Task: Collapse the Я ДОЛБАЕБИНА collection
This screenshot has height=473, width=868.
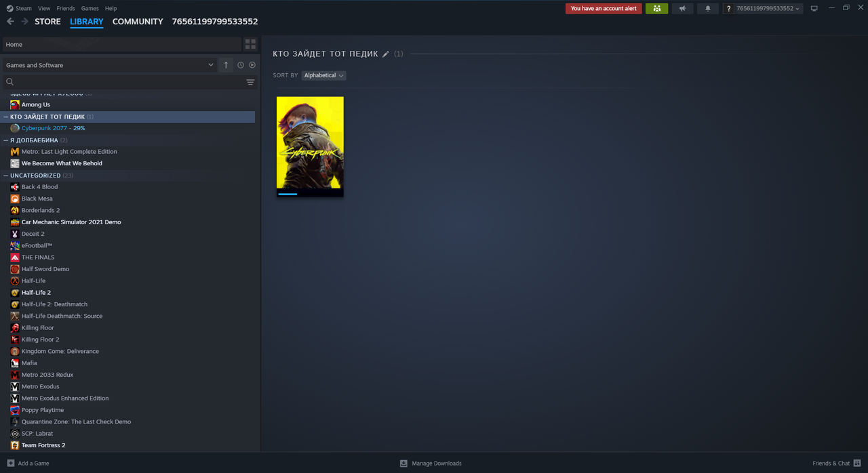Action: tap(5, 140)
